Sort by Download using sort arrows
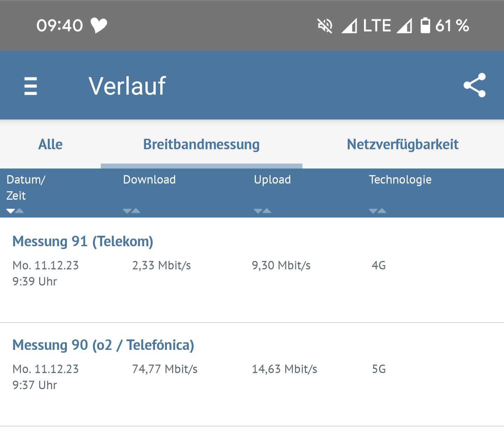 point(132,211)
